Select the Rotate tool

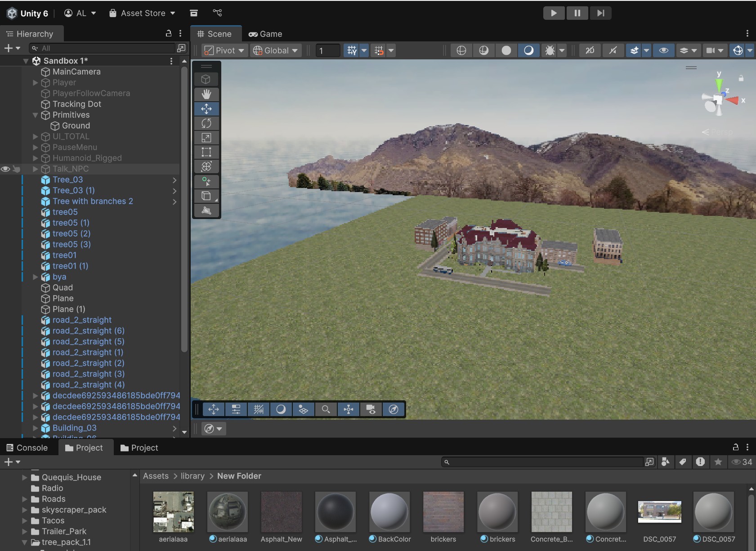click(x=206, y=123)
